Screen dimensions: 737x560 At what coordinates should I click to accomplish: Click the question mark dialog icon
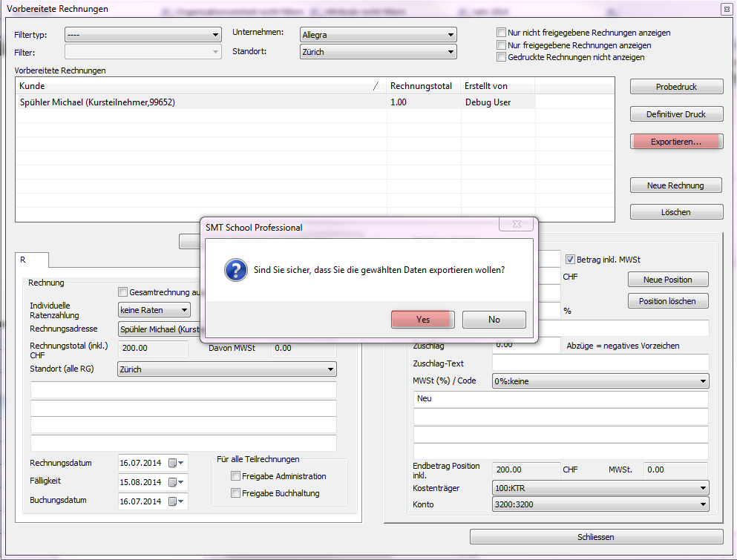point(235,271)
